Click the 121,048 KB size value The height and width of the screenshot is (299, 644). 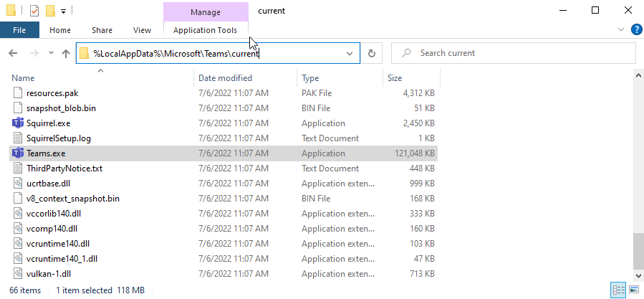pos(415,153)
